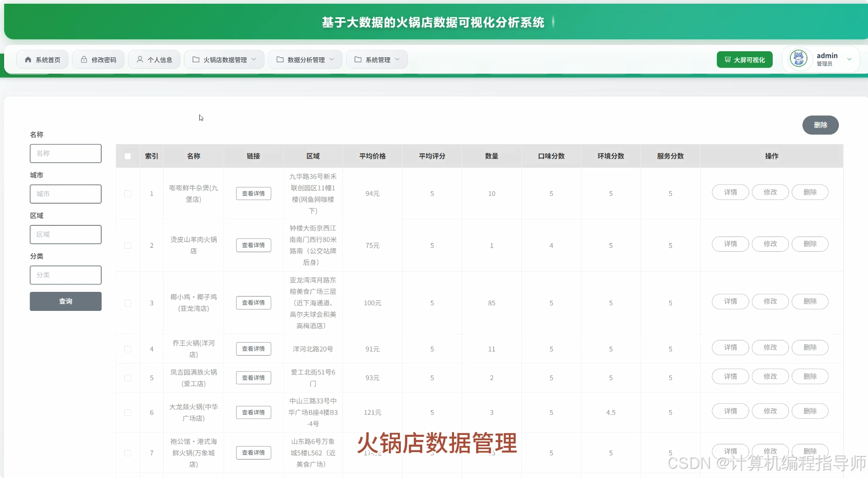
Task: Click the folder icon of 系统管理
Action: tap(358, 60)
